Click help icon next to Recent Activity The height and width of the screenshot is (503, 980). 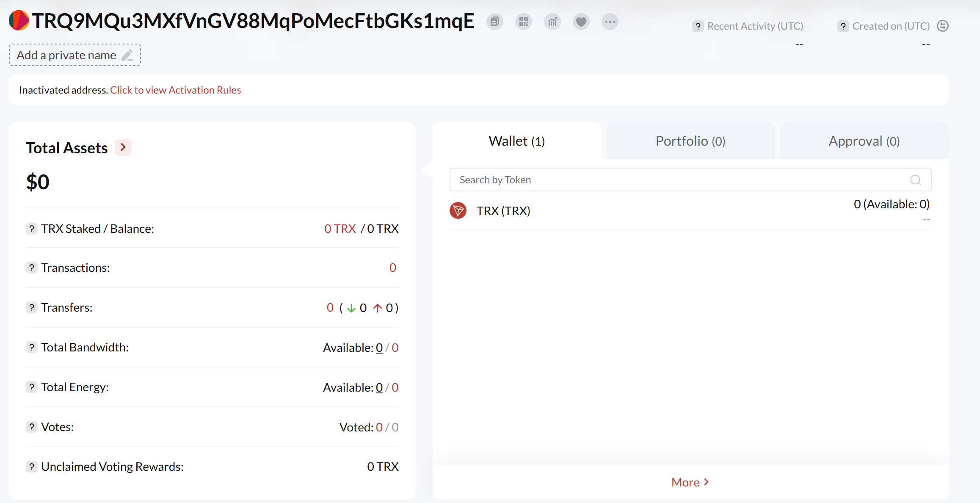point(698,26)
